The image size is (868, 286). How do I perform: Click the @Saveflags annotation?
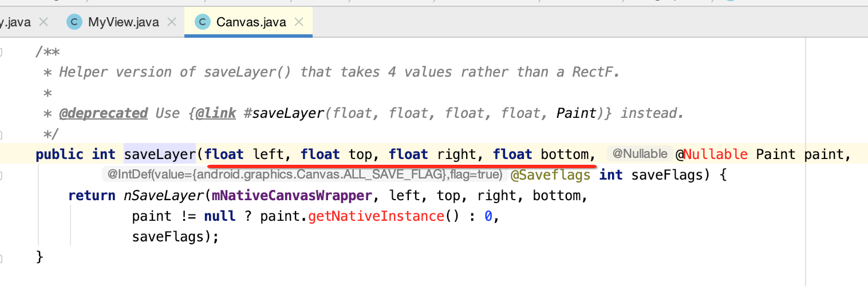click(550, 174)
